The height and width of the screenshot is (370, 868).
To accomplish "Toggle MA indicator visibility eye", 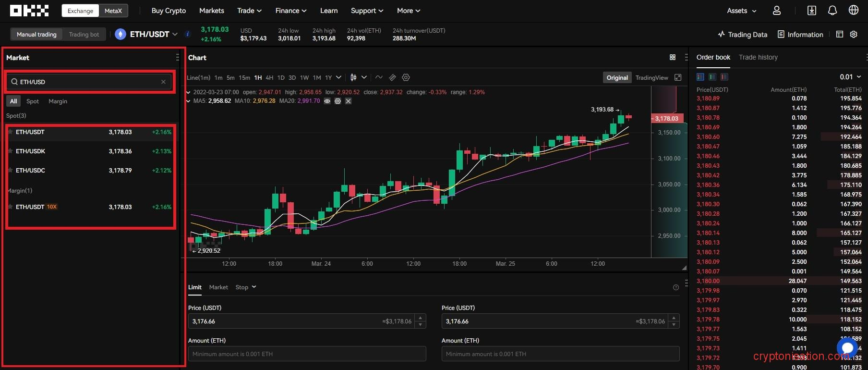I will 327,101.
